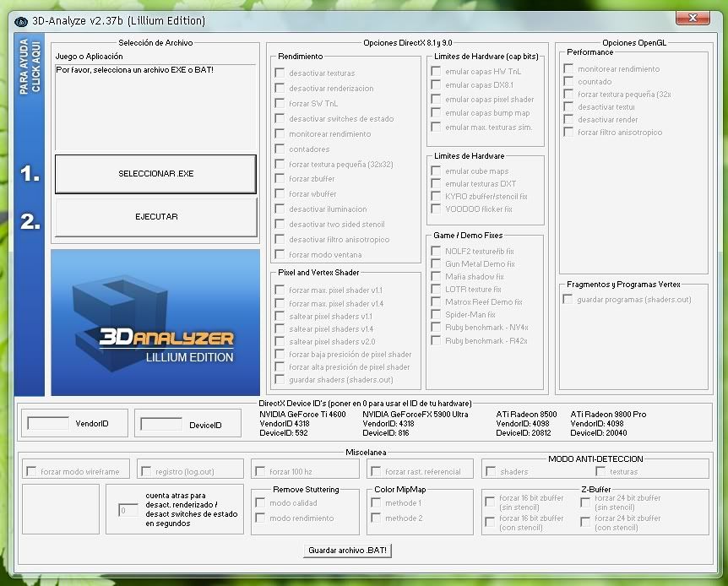Check Mafia shadow fix
This screenshot has width=728, height=586.
[436, 276]
